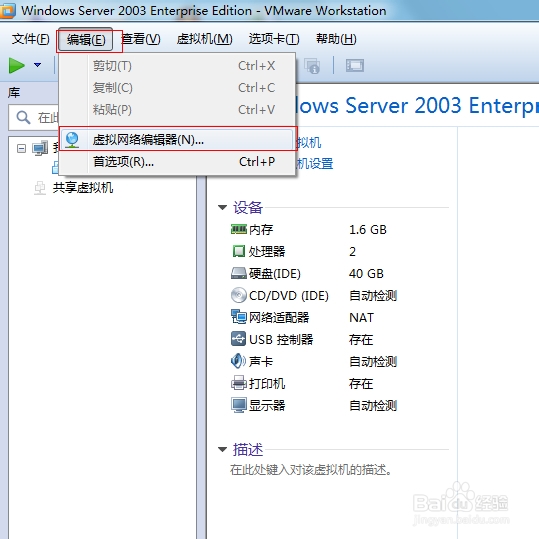
Task: Open the power options dropdown arrow
Action: pyautogui.click(x=37, y=65)
